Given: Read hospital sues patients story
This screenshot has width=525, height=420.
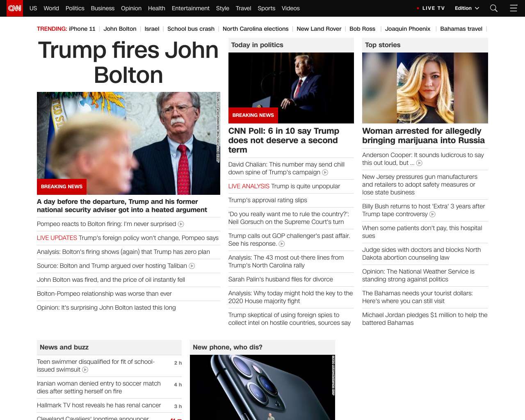Looking at the screenshot, I should pyautogui.click(x=422, y=232).
